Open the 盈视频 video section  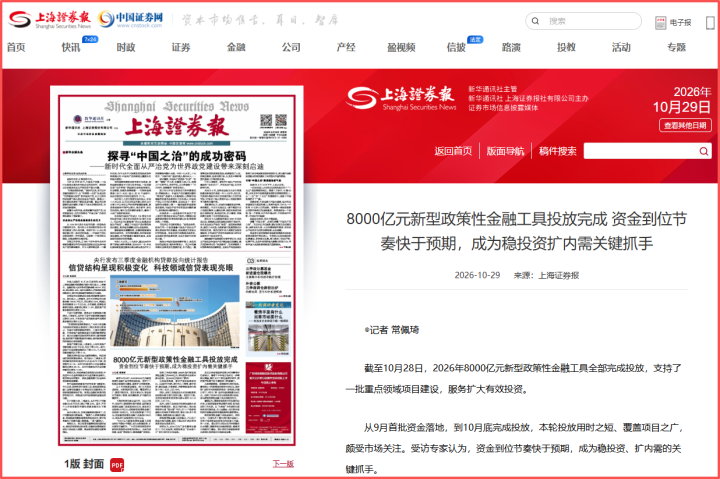tap(401, 47)
